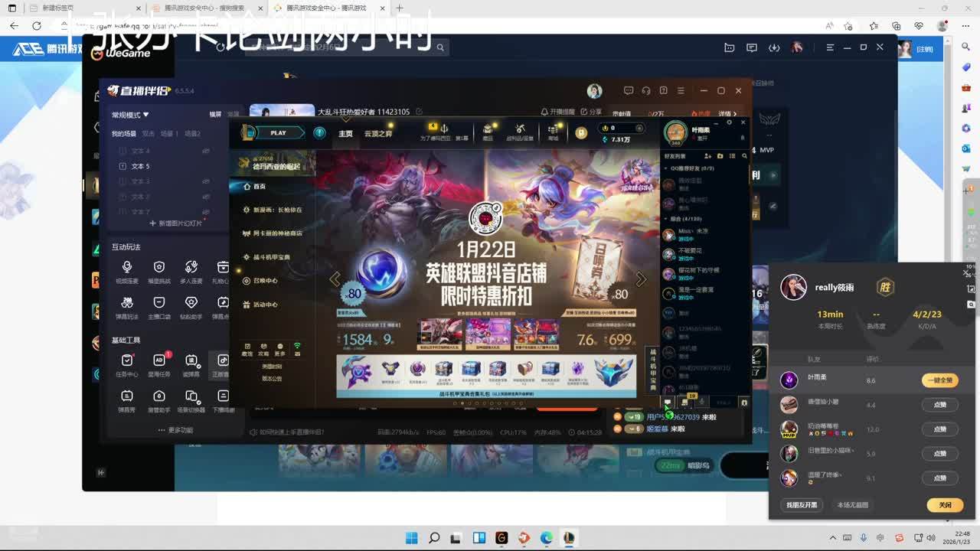Select the 文本 5 source row
The width and height of the screenshot is (980, 551).
(x=163, y=166)
